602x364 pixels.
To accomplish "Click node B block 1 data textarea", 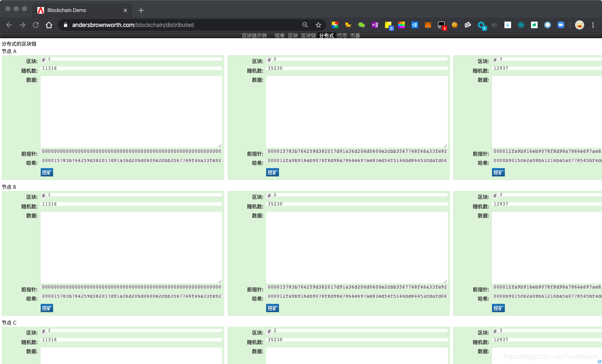I will pos(131,248).
